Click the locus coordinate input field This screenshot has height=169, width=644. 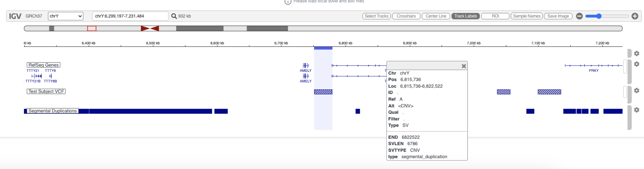(130, 16)
